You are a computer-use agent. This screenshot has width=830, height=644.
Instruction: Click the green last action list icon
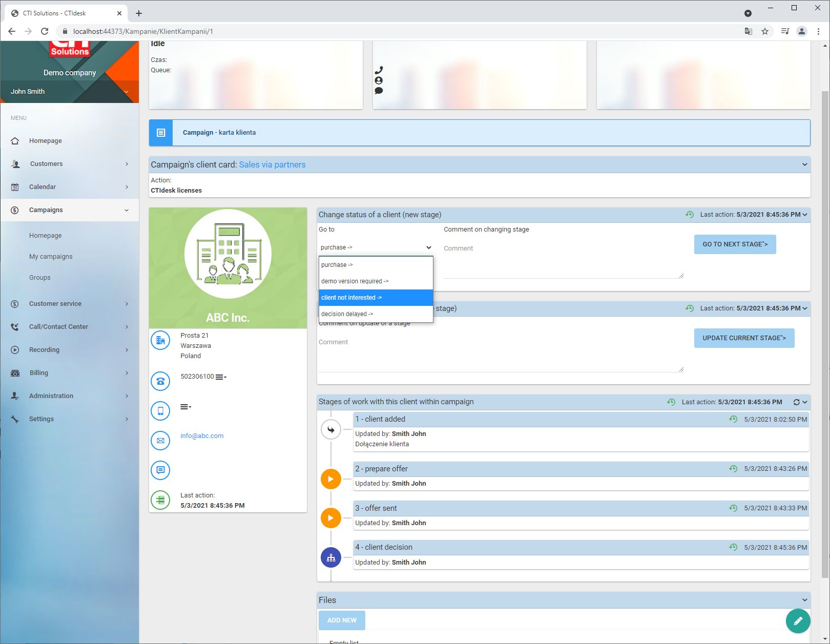click(160, 500)
